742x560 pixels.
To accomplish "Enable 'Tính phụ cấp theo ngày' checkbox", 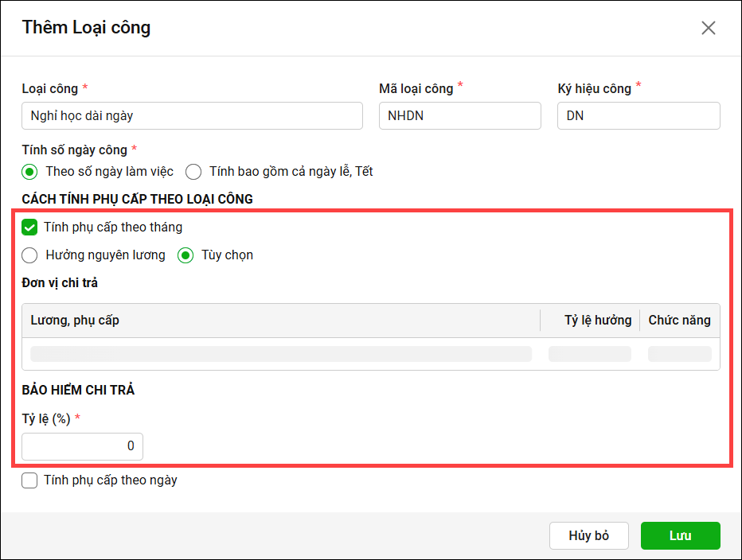I will pos(29,480).
